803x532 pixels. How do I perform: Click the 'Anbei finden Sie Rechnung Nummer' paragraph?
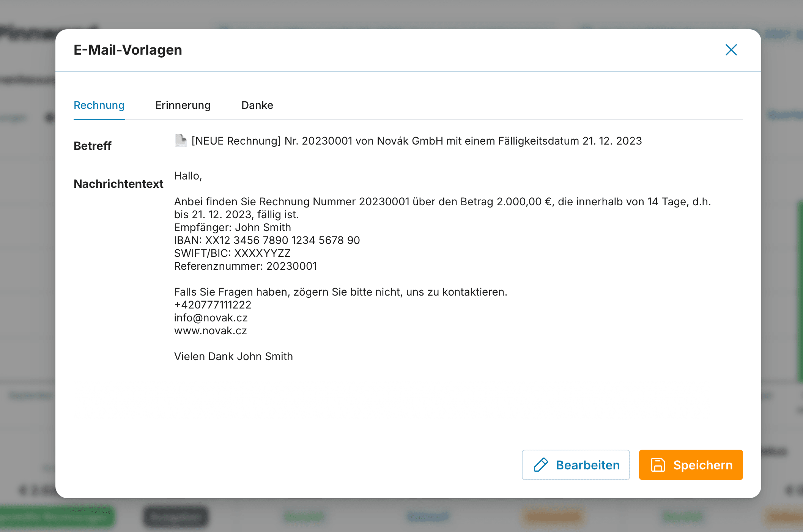(442, 208)
